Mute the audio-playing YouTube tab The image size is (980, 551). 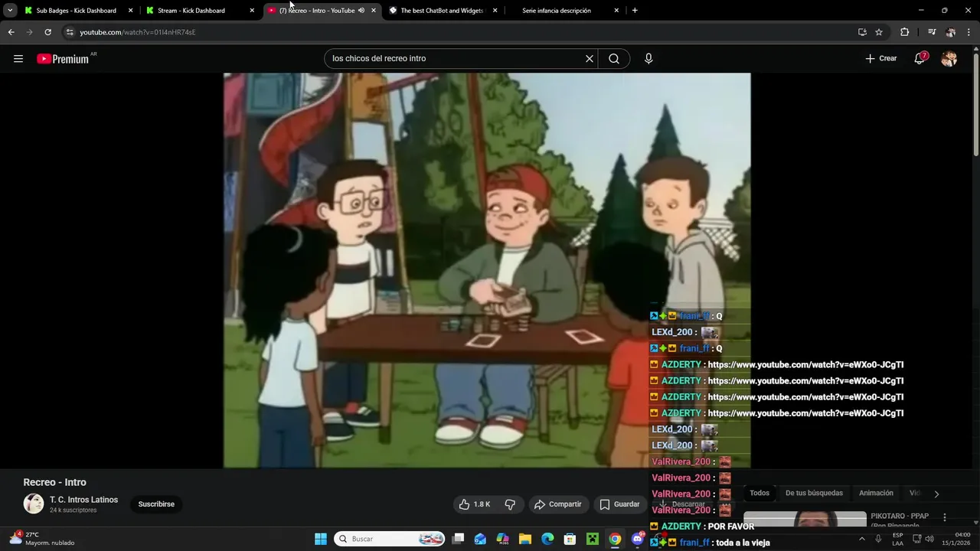[361, 11]
